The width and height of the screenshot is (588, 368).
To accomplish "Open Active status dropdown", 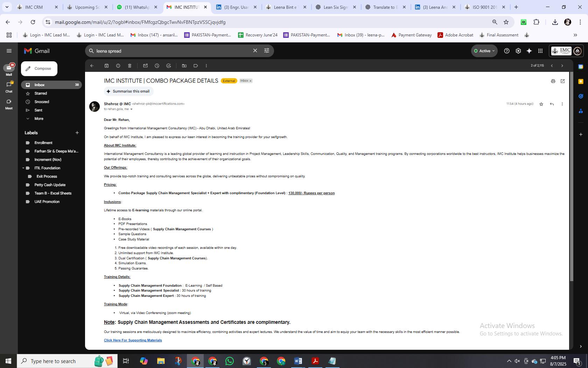I will pyautogui.click(x=484, y=51).
